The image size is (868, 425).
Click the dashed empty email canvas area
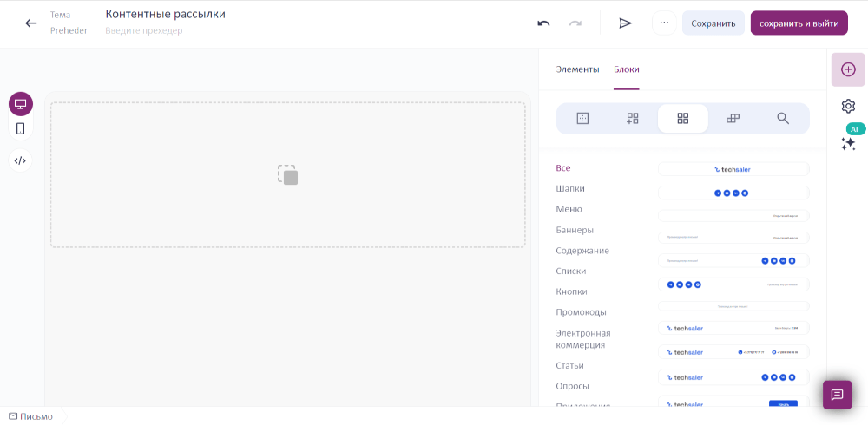(288, 174)
